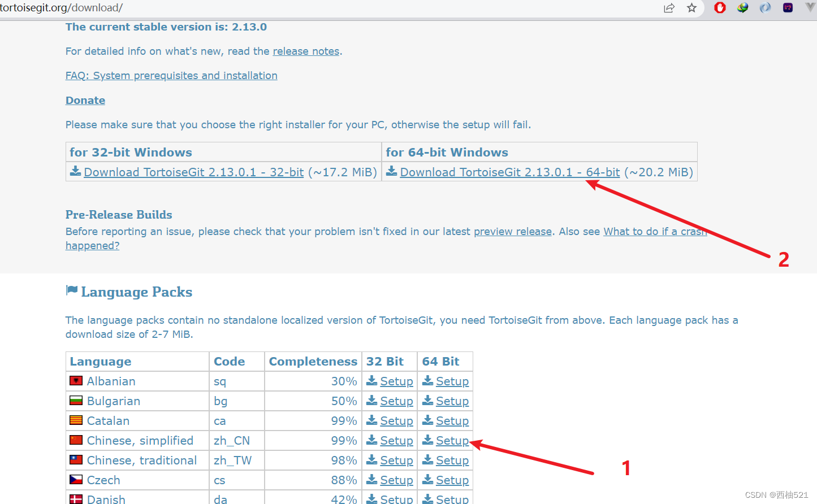
Task: Open the release notes link
Action: pyautogui.click(x=306, y=51)
